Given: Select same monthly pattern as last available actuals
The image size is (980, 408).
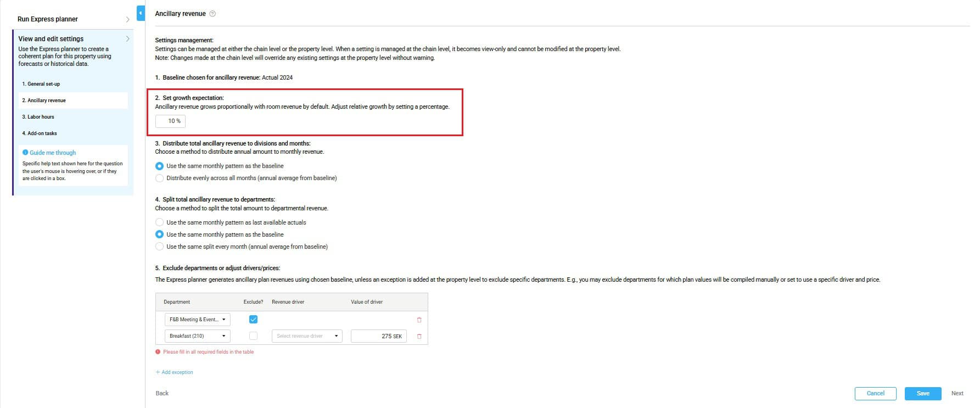Looking at the screenshot, I should coord(160,222).
